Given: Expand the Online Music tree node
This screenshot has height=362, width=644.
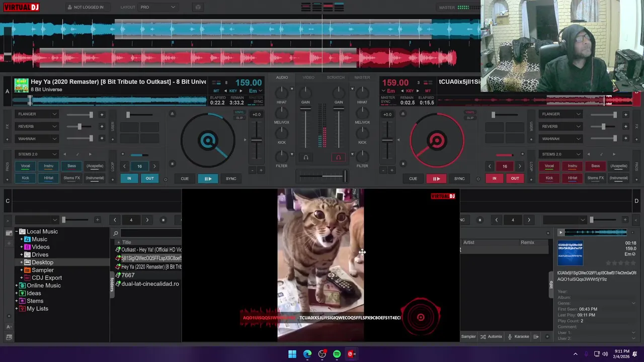Looking at the screenshot, I should tap(17, 286).
